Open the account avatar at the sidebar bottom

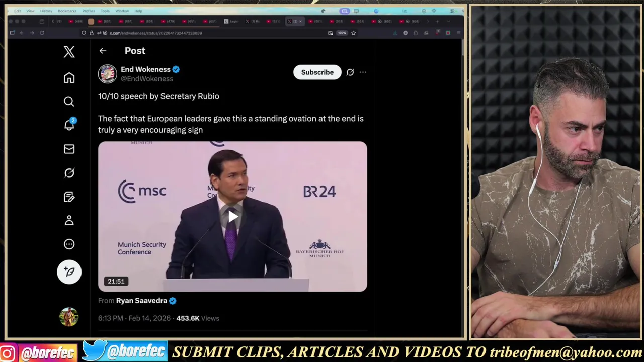point(69,317)
